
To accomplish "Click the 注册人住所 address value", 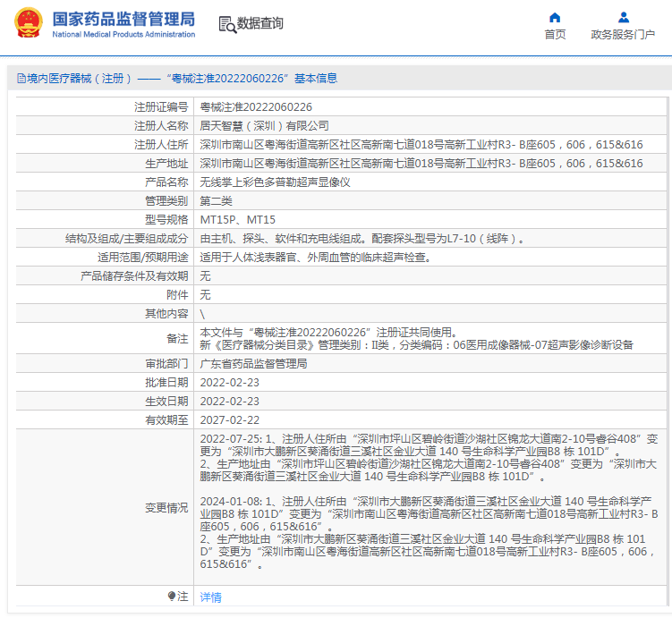I will click(421, 145).
